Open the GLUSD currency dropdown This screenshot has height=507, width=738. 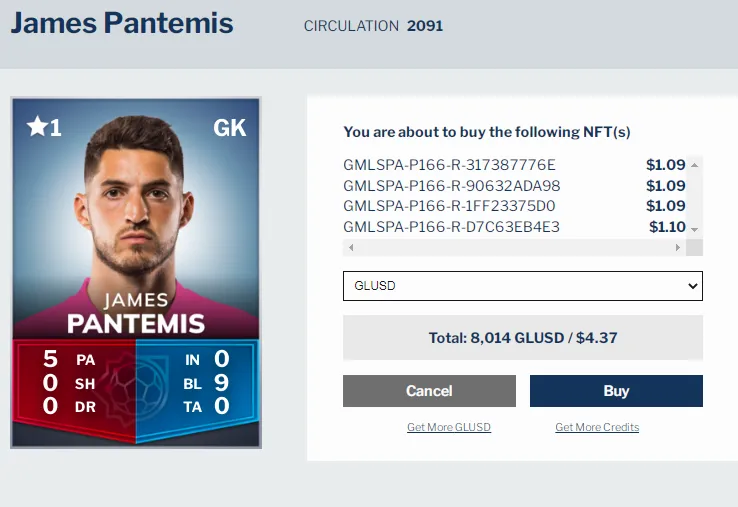click(x=522, y=286)
